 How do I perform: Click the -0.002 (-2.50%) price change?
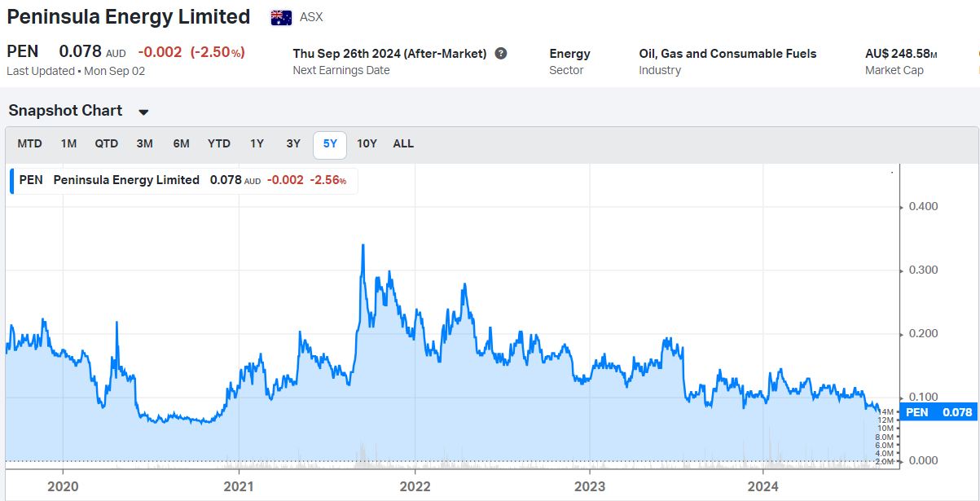tap(191, 52)
